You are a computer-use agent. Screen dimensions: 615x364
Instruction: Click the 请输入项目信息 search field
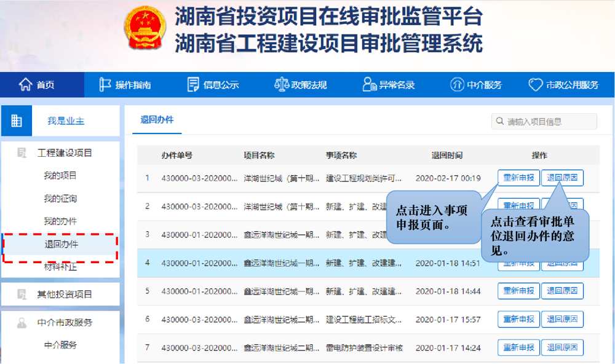tap(547, 121)
